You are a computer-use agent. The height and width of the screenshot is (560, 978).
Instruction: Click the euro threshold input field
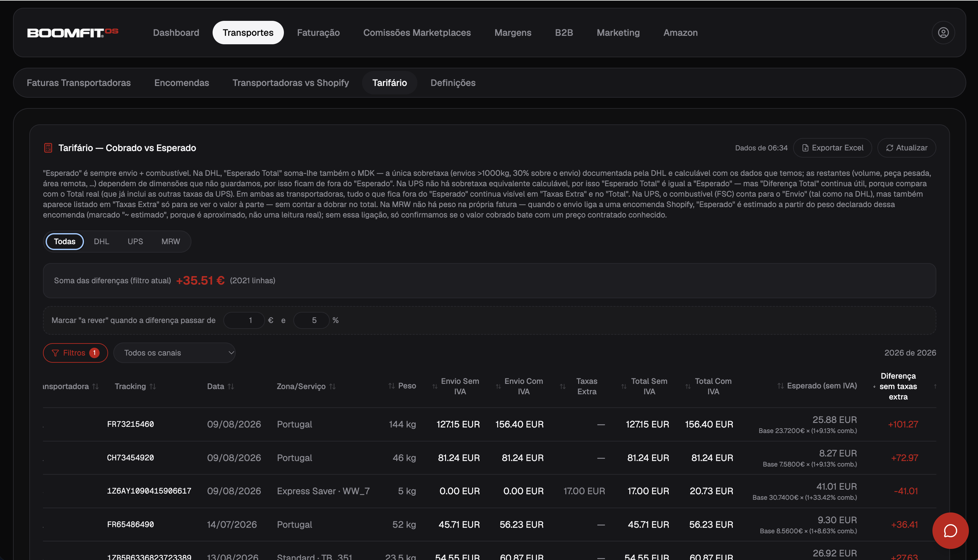tap(244, 320)
